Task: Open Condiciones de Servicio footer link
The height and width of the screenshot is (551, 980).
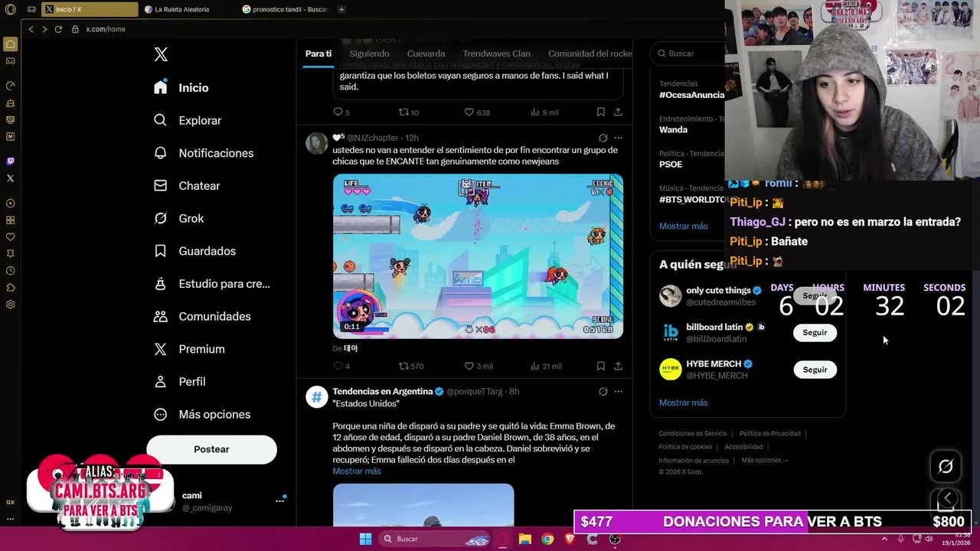Action: (x=691, y=433)
